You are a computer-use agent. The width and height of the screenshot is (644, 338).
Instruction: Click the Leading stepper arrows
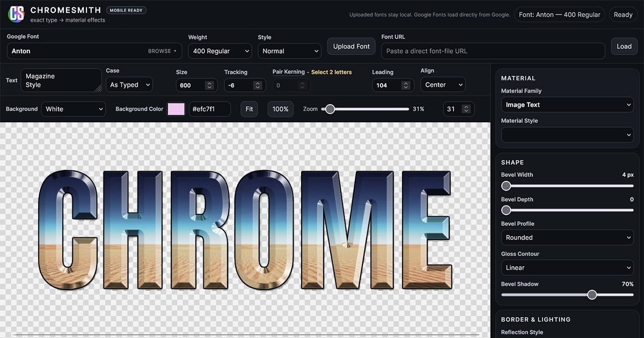click(405, 85)
